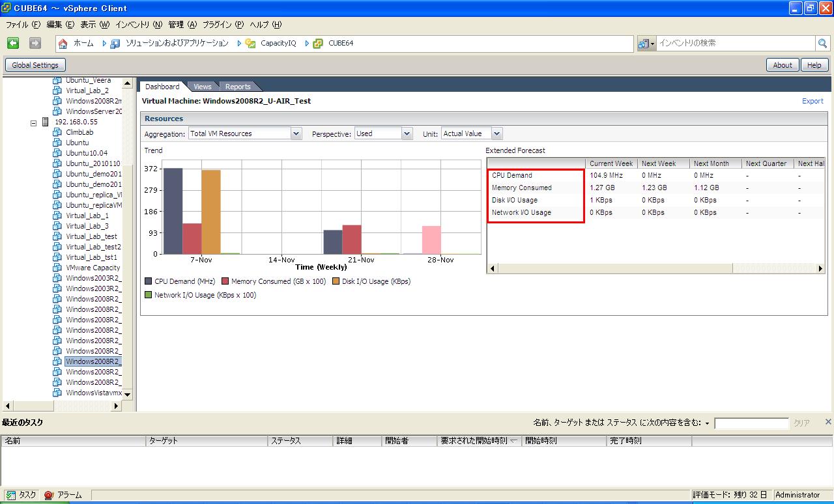Click the Network I/O Usage legend swatch
This screenshot has height=504, width=834.
[148, 295]
